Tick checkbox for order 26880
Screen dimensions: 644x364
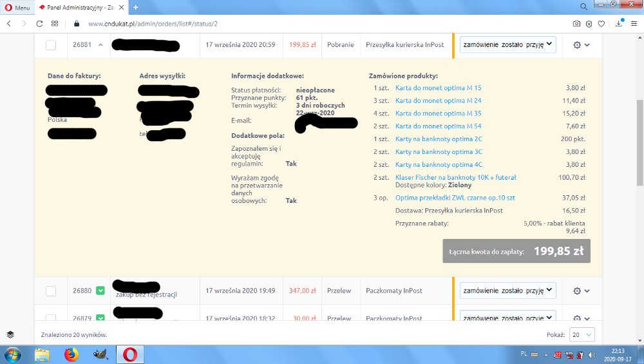coord(51,291)
